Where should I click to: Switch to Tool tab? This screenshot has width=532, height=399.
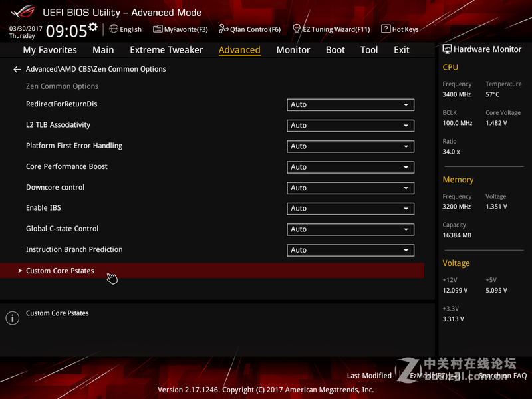pyautogui.click(x=369, y=50)
